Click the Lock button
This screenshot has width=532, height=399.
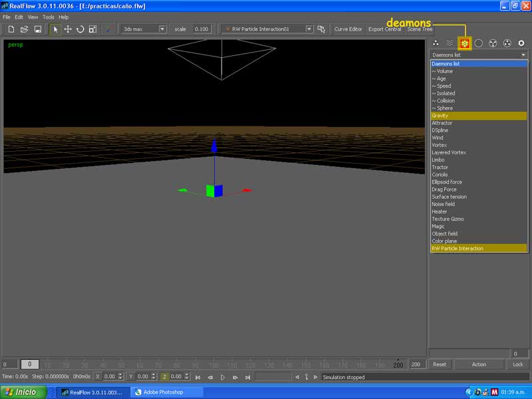click(518, 364)
